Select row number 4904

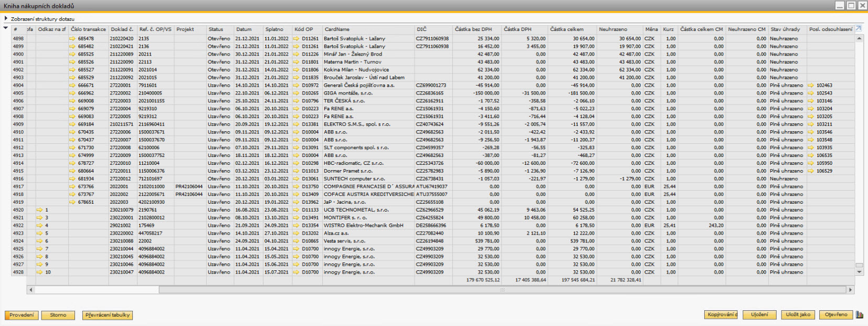pyautogui.click(x=18, y=86)
